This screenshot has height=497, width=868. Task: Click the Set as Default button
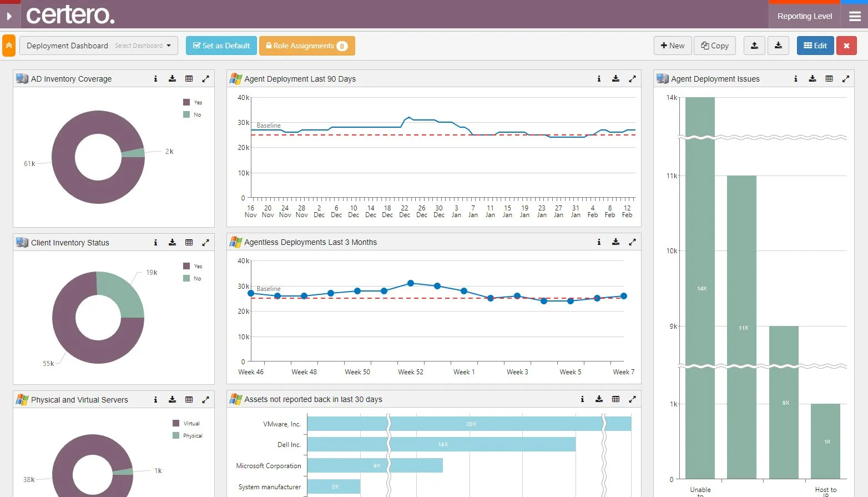pos(221,46)
